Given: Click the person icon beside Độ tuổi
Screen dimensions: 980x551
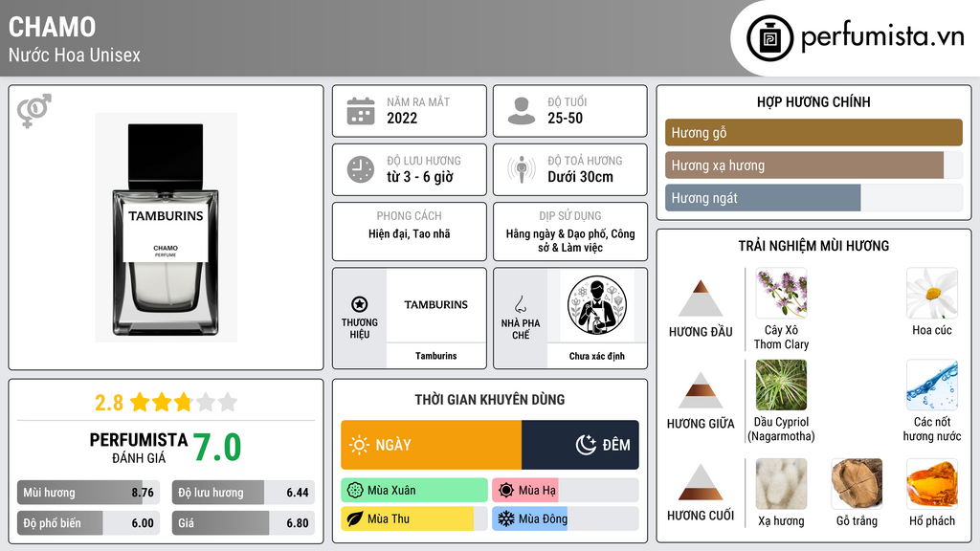Looking at the screenshot, I should tap(522, 111).
